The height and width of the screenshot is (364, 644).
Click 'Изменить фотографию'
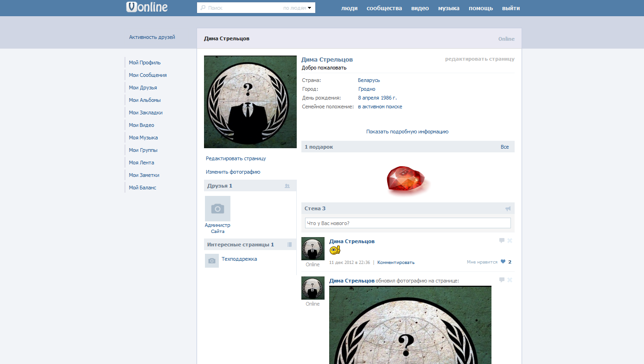pos(233,172)
